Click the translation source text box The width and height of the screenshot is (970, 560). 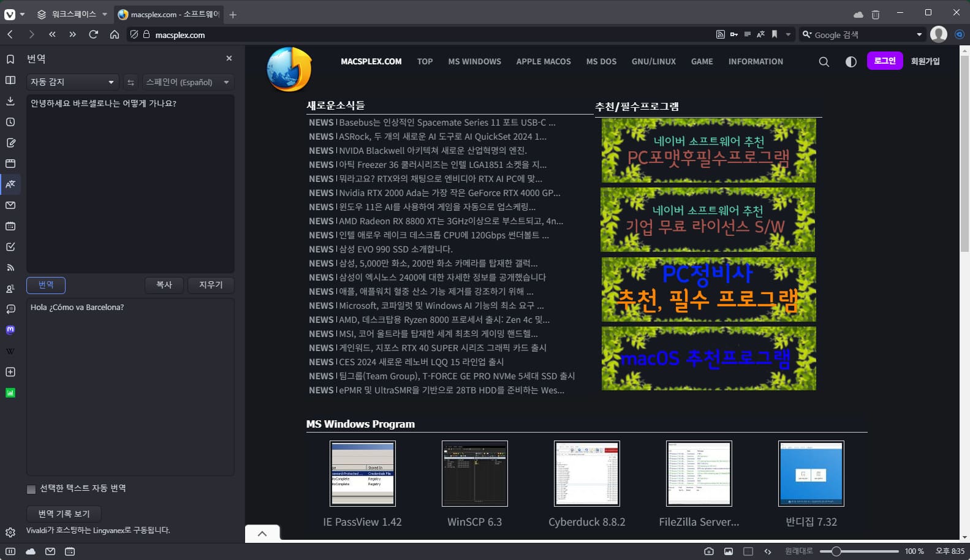(131, 183)
